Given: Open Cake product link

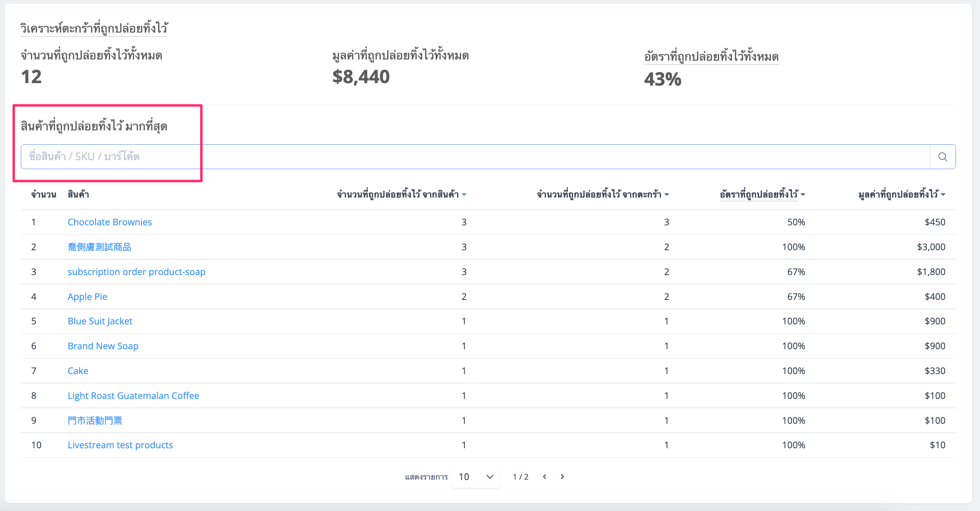Looking at the screenshot, I should [x=78, y=371].
